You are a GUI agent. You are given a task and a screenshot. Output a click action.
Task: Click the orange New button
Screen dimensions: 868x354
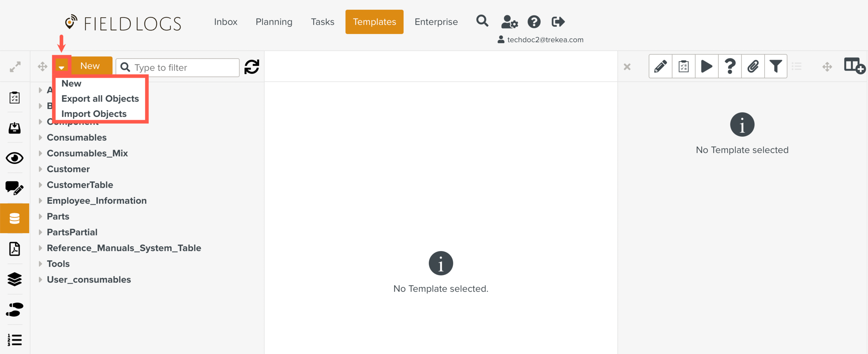(x=90, y=66)
